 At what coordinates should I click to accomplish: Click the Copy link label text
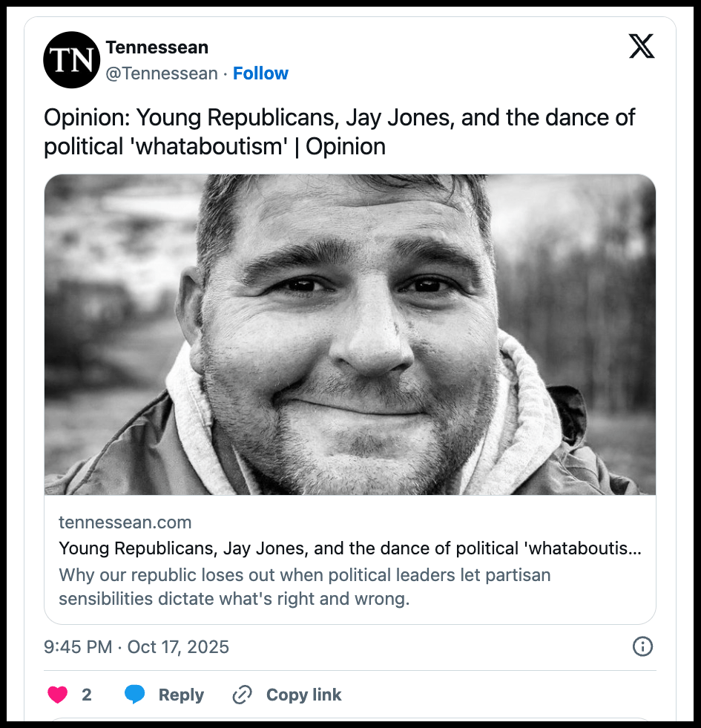tap(303, 695)
